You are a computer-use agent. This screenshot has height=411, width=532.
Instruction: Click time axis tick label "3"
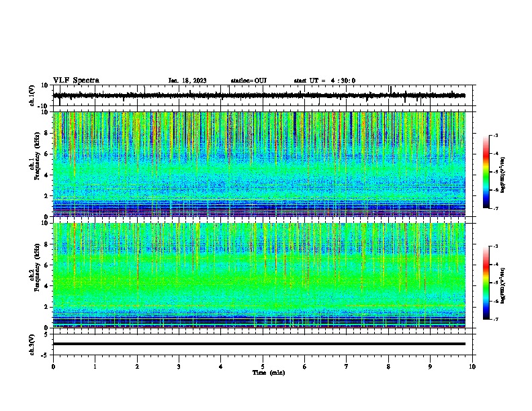(x=179, y=367)
